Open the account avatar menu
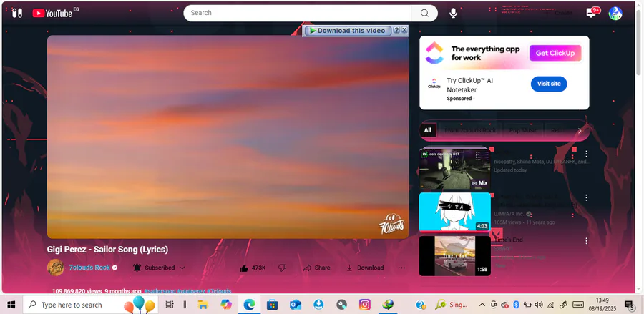Viewport: 644px width, 314px height. [615, 13]
